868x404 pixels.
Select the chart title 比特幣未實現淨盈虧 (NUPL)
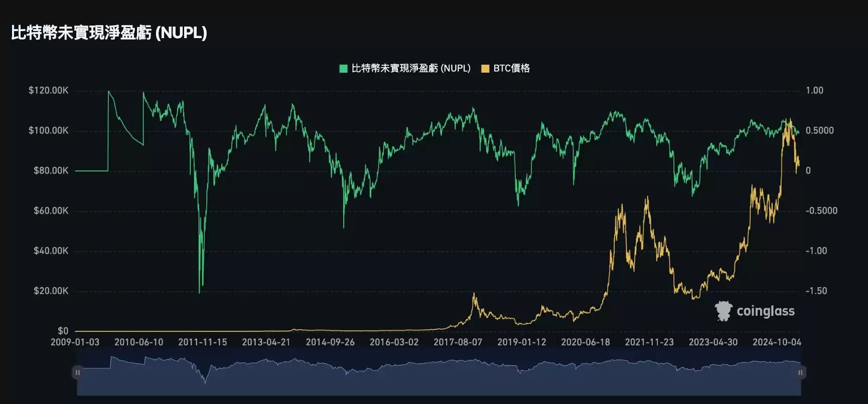[109, 33]
